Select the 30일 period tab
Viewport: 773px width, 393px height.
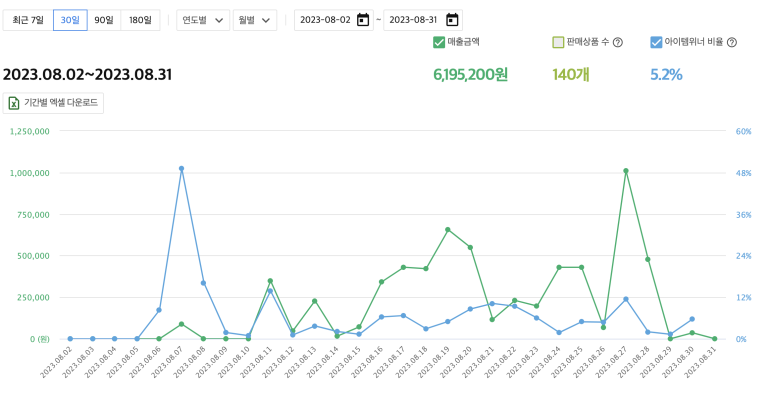pyautogui.click(x=70, y=20)
